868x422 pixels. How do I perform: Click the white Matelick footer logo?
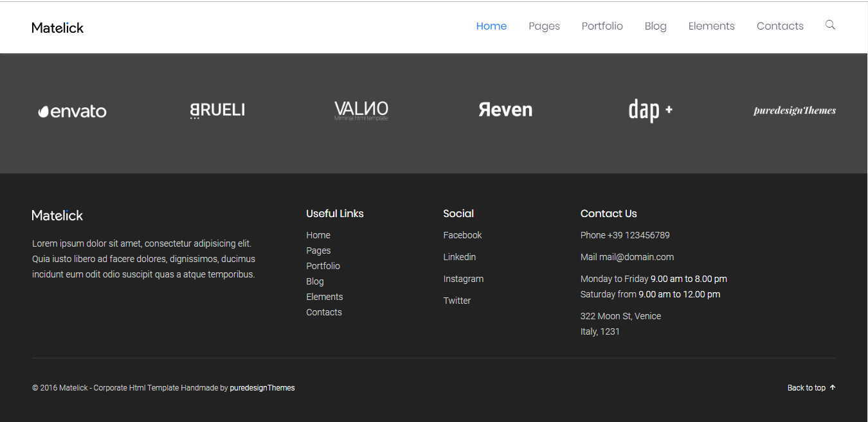(x=58, y=215)
